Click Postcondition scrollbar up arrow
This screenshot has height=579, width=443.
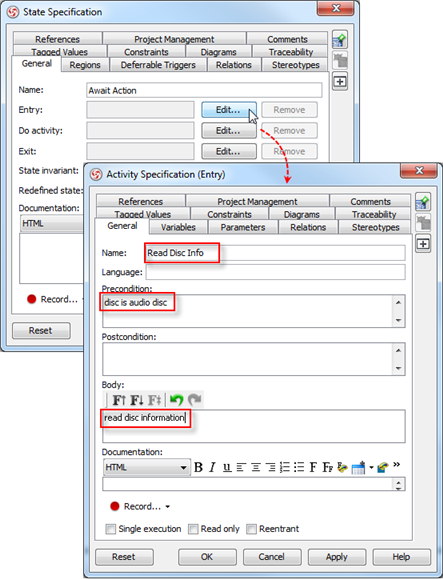(398, 350)
